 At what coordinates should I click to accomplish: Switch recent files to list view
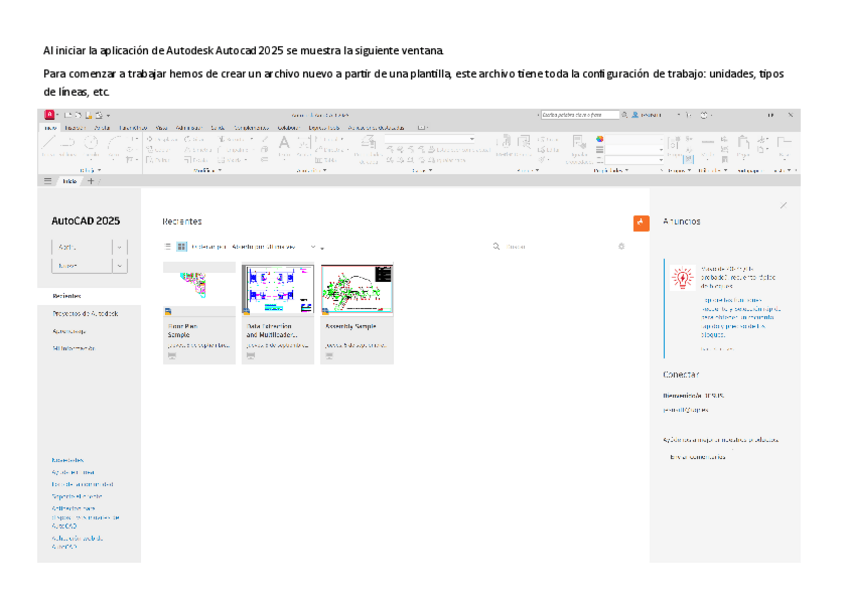click(x=168, y=246)
